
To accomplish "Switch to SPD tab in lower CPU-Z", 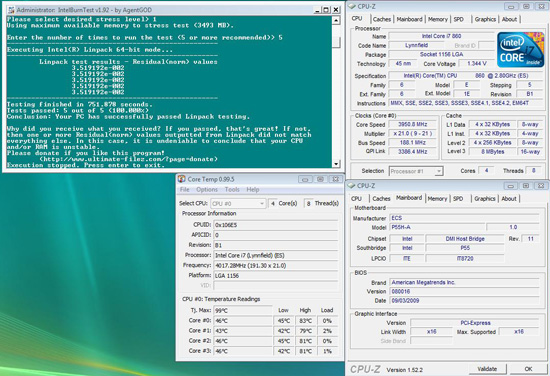I will coord(458,199).
